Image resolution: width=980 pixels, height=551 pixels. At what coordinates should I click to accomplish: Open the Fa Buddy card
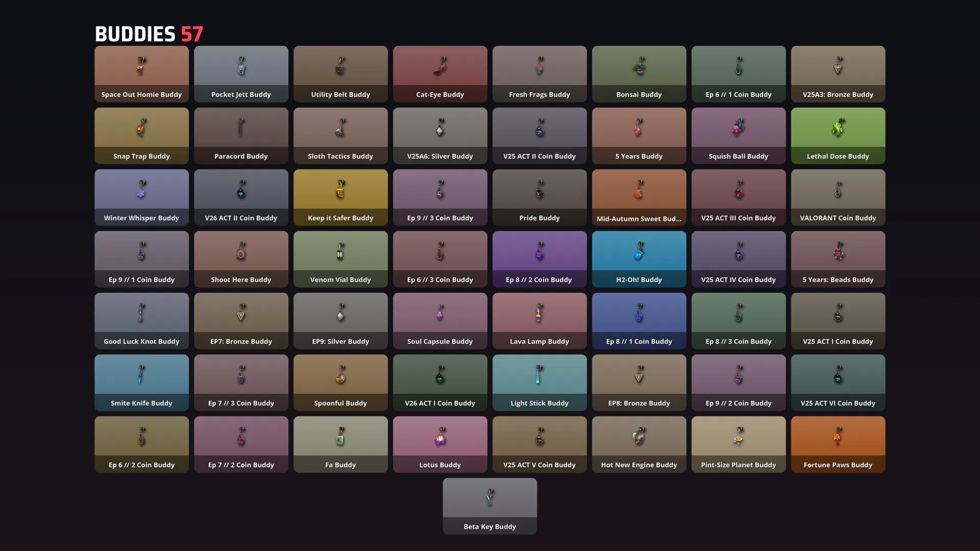pyautogui.click(x=340, y=444)
